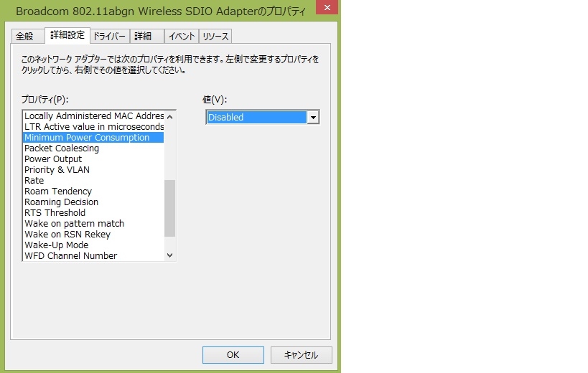Open the イベント tab
The width and height of the screenshot is (588, 373).
(182, 37)
